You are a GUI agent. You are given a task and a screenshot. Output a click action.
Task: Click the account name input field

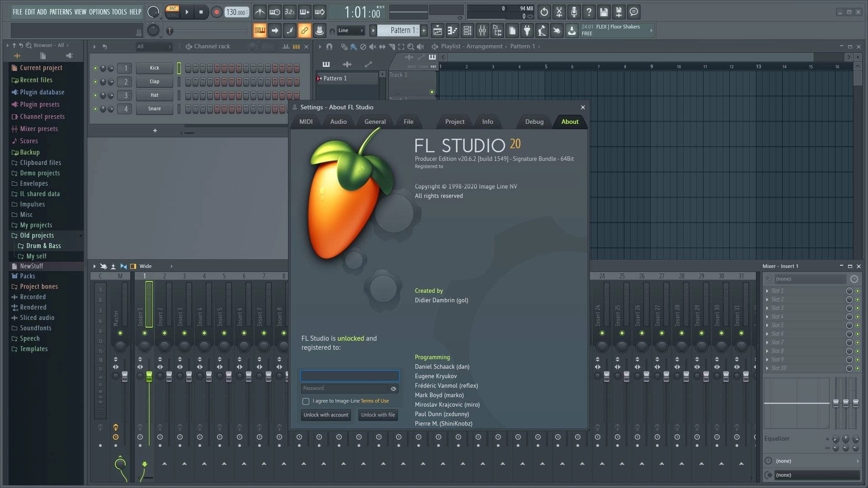[x=350, y=376]
